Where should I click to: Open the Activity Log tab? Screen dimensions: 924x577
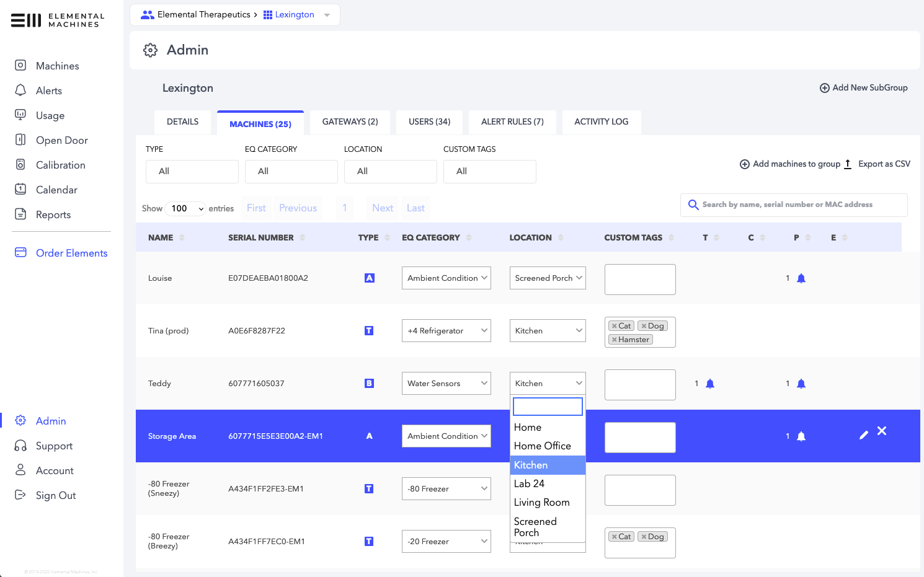pos(601,122)
